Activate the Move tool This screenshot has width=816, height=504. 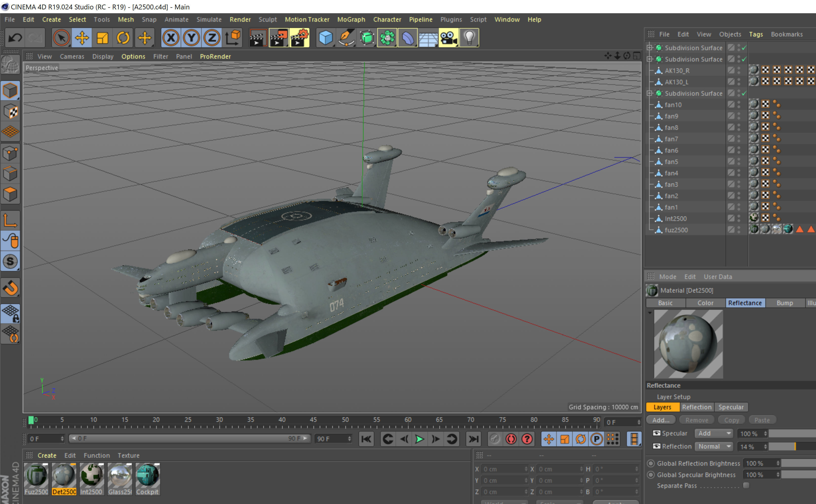[82, 38]
